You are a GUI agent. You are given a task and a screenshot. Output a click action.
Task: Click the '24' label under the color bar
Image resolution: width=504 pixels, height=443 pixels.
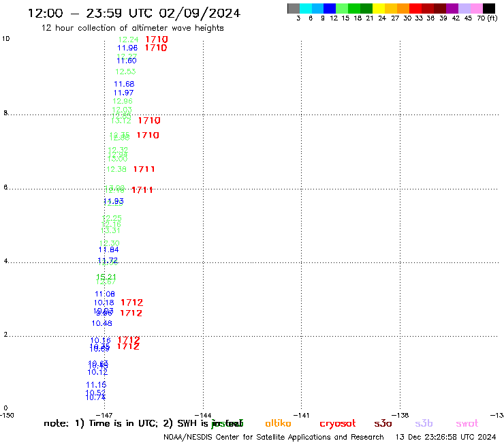(x=382, y=18)
